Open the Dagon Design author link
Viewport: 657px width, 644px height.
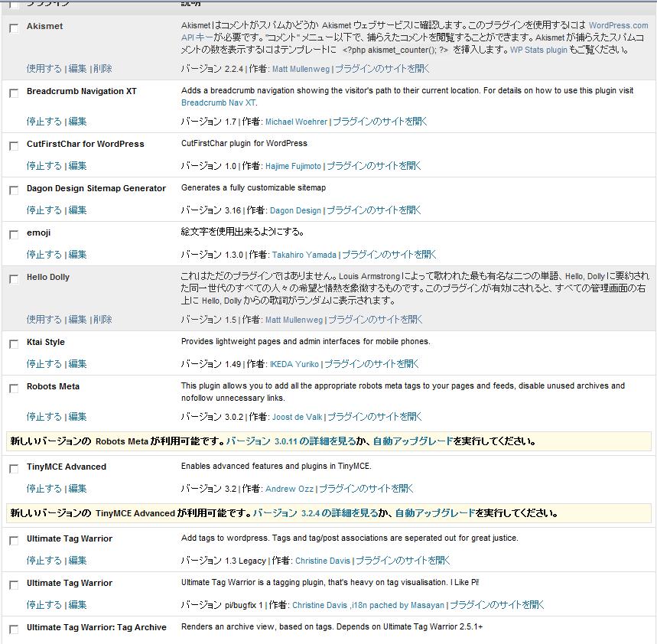tap(295, 211)
